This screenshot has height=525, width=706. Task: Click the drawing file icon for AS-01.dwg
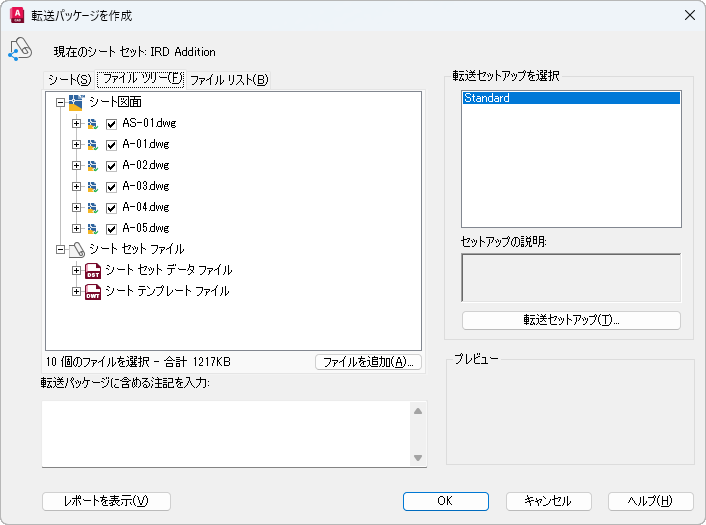(x=92, y=124)
